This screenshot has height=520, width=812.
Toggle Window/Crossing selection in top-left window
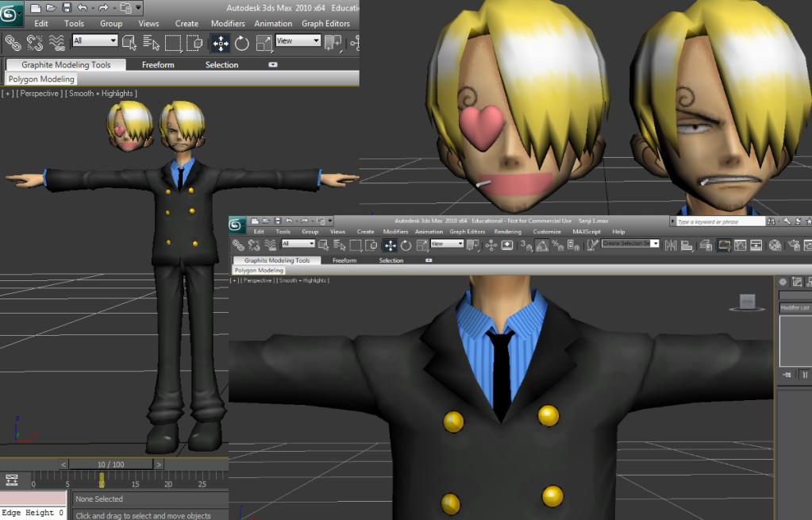194,42
